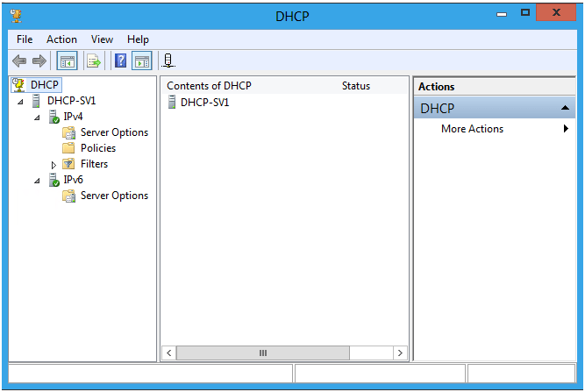Select Server Options under IPv4
This screenshot has height=392, width=585.
tap(114, 132)
